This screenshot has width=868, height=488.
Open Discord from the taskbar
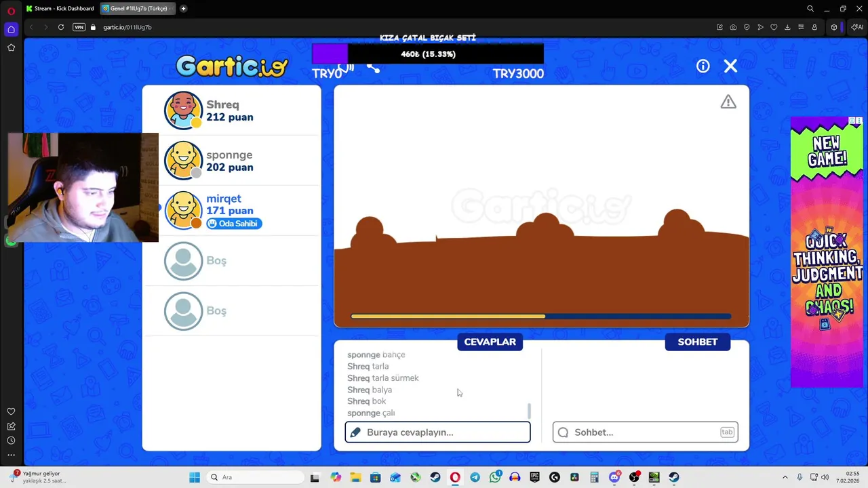coord(614,477)
